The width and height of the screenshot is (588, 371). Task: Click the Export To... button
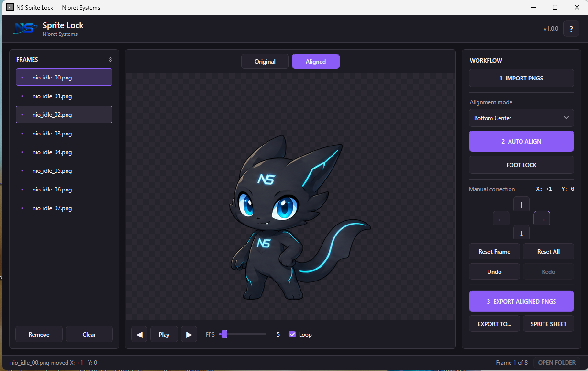[494, 324]
